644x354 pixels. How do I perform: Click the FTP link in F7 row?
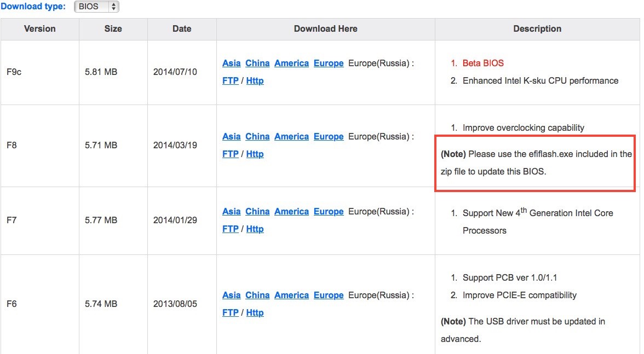tap(231, 229)
